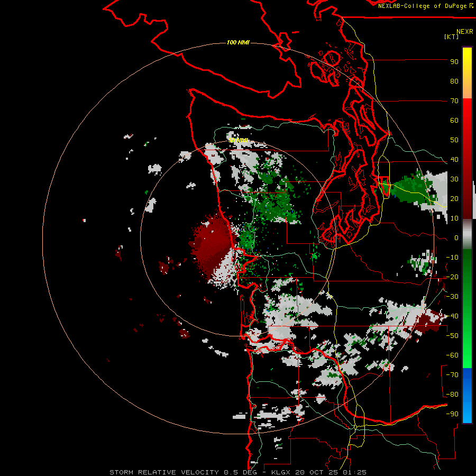Click the 0 value on the velocity scale
This screenshot has width=476, height=476.
pos(456,238)
